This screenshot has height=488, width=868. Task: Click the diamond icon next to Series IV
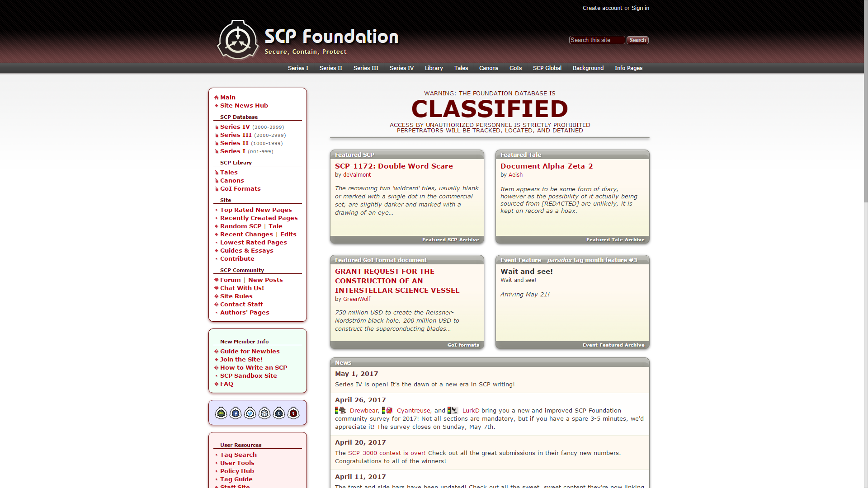click(x=216, y=127)
